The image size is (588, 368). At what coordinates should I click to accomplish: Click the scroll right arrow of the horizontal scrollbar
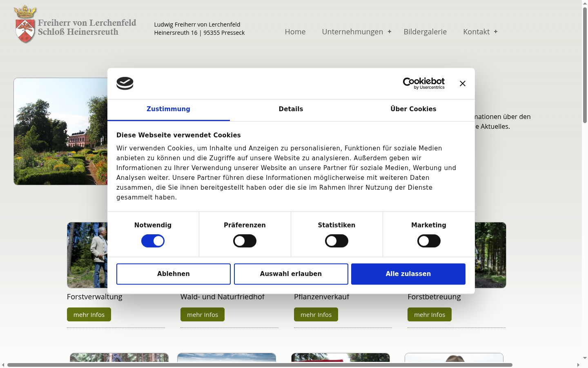pos(578,365)
